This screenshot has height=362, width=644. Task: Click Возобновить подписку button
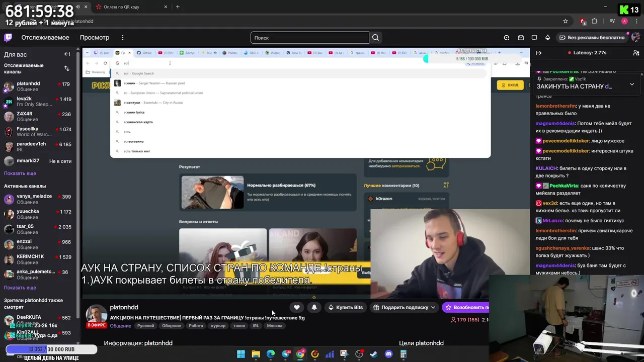coord(465,307)
